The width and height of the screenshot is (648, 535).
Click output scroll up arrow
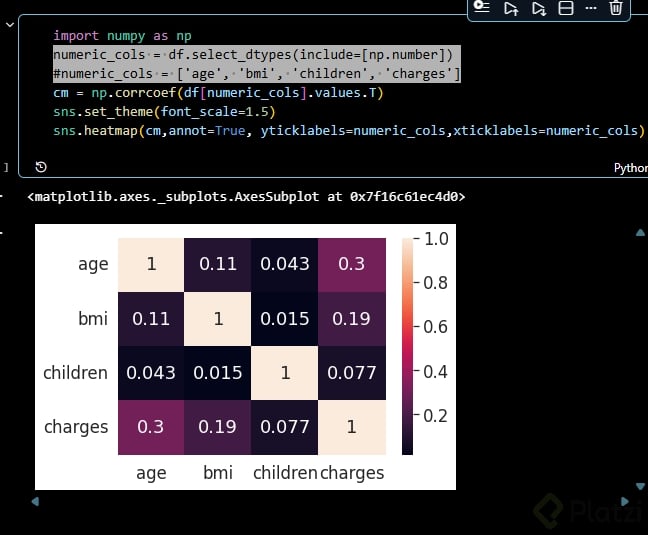click(640, 233)
